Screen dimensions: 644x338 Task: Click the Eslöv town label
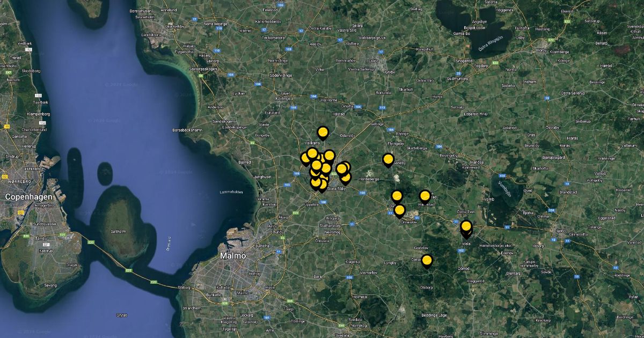(374, 60)
